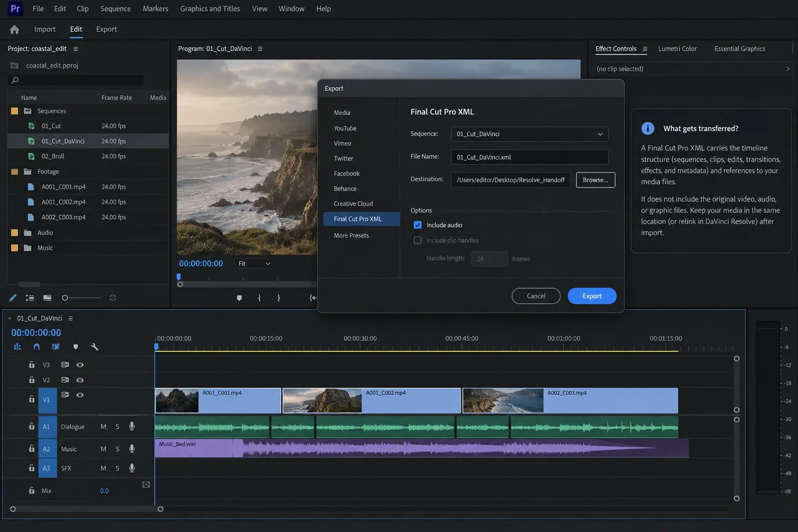Hide track V3 output with its eye icon

(80, 365)
